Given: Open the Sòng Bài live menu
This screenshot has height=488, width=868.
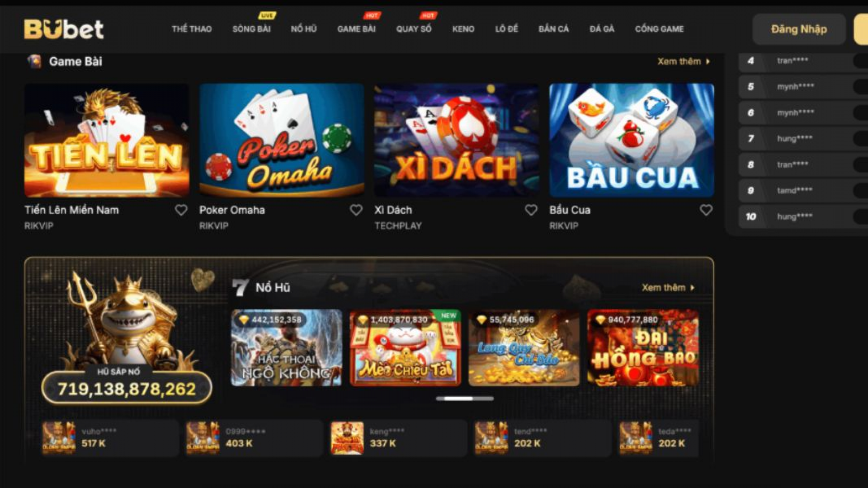Looking at the screenshot, I should point(251,29).
